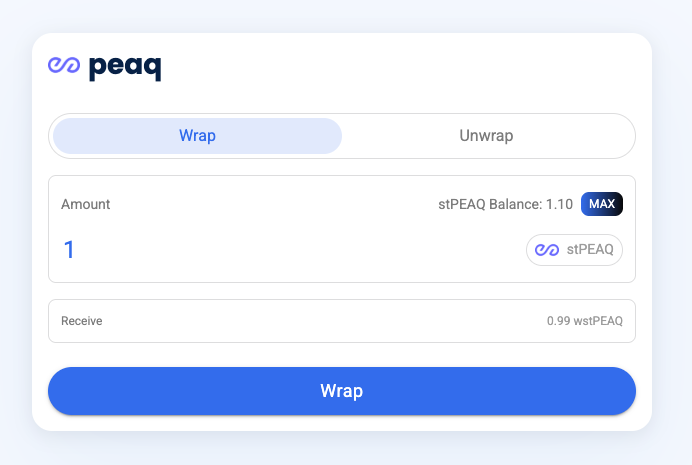Viewport: 692px width, 465px height.
Task: Click the MAX balance button
Action: tap(602, 204)
